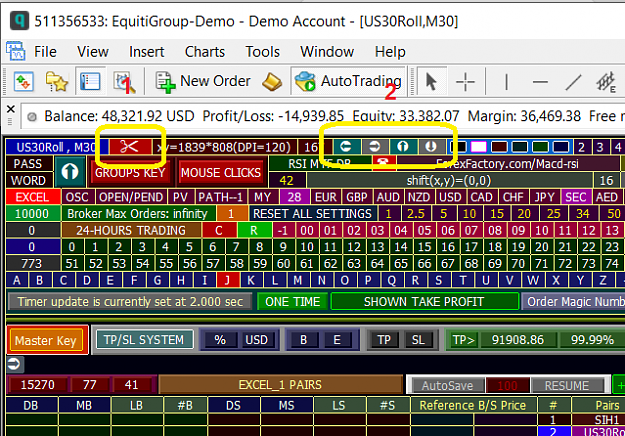The width and height of the screenshot is (625, 436).
Task: Select USD mode next to % button
Action: click(x=256, y=340)
